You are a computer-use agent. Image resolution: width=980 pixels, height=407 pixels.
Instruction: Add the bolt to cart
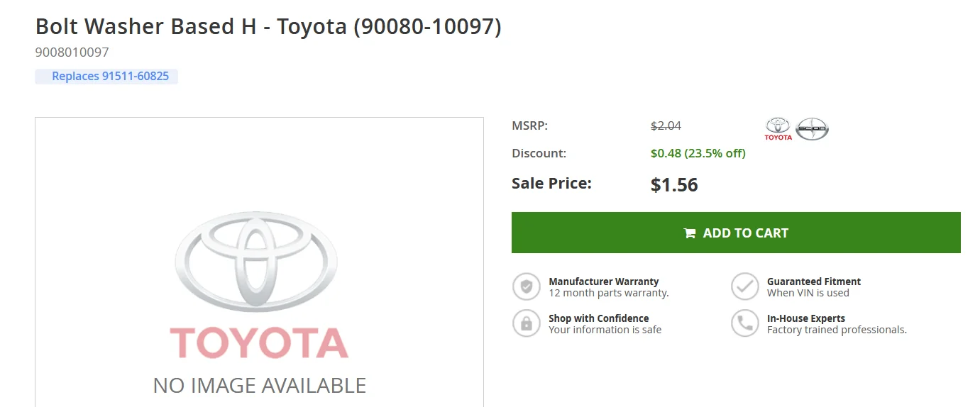coord(736,233)
